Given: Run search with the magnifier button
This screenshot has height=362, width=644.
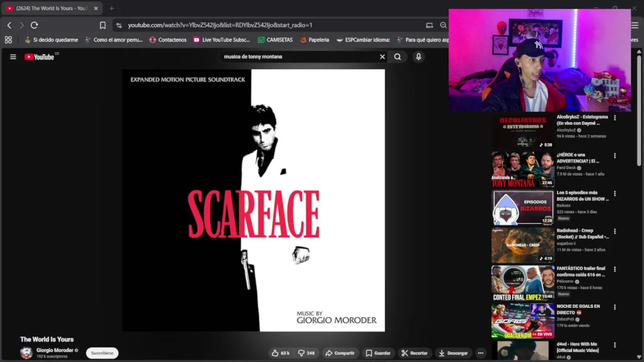Looking at the screenshot, I should point(397,57).
